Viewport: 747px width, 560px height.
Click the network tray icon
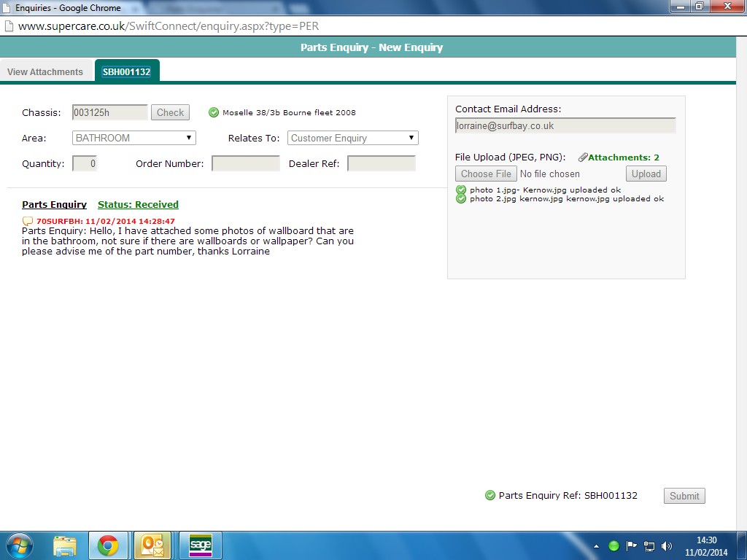[649, 546]
